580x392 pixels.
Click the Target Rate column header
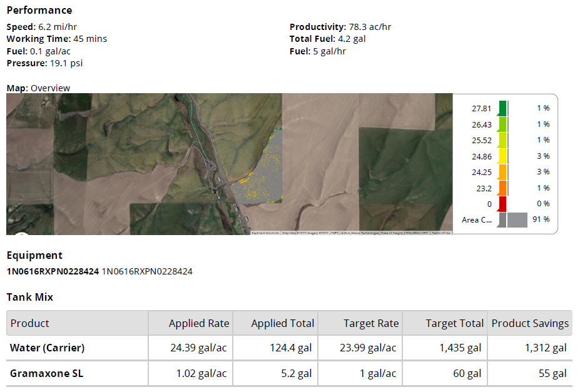(x=360, y=323)
